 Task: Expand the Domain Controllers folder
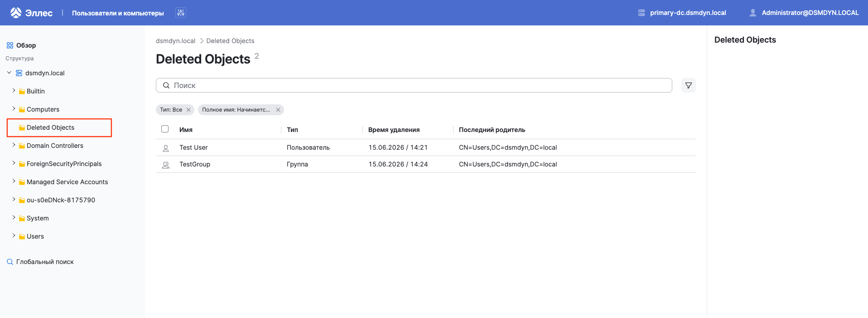14,145
